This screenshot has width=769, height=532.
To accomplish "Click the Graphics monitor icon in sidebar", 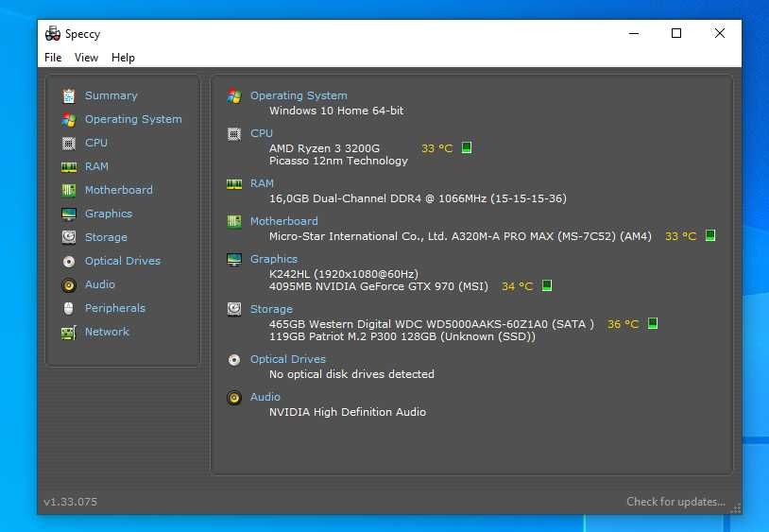I will pos(69,215).
